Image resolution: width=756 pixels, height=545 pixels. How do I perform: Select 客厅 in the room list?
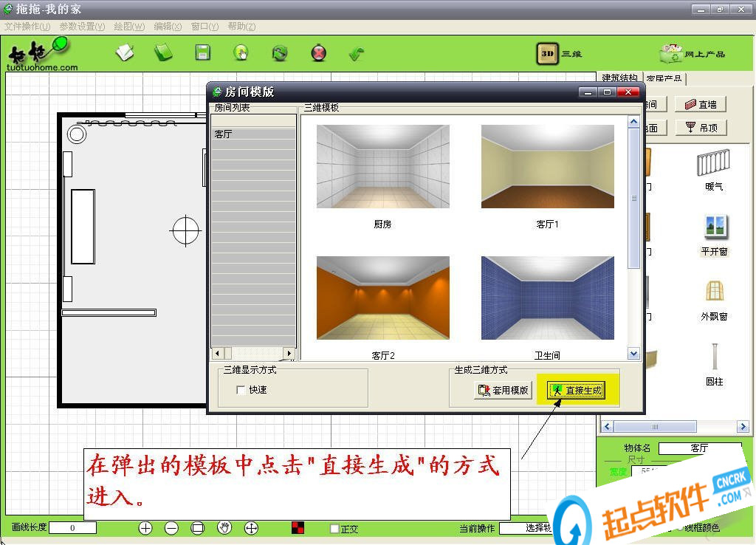tap(254, 134)
